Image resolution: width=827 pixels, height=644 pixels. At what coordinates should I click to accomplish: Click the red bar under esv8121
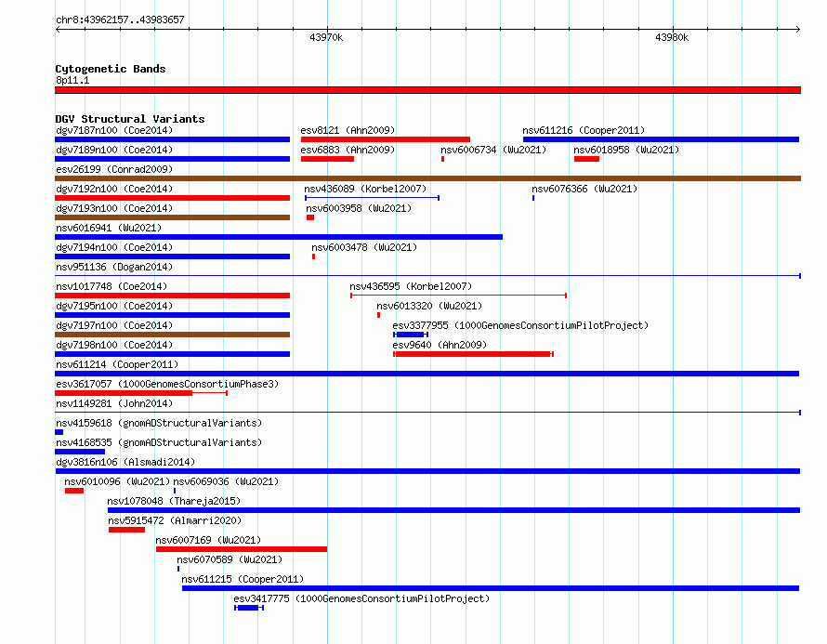[x=386, y=139]
